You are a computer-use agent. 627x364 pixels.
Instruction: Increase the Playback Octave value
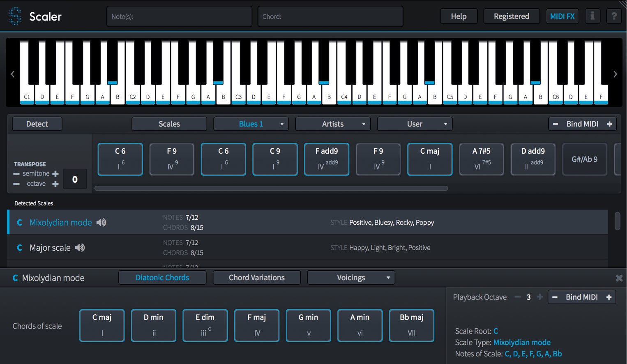(x=539, y=297)
